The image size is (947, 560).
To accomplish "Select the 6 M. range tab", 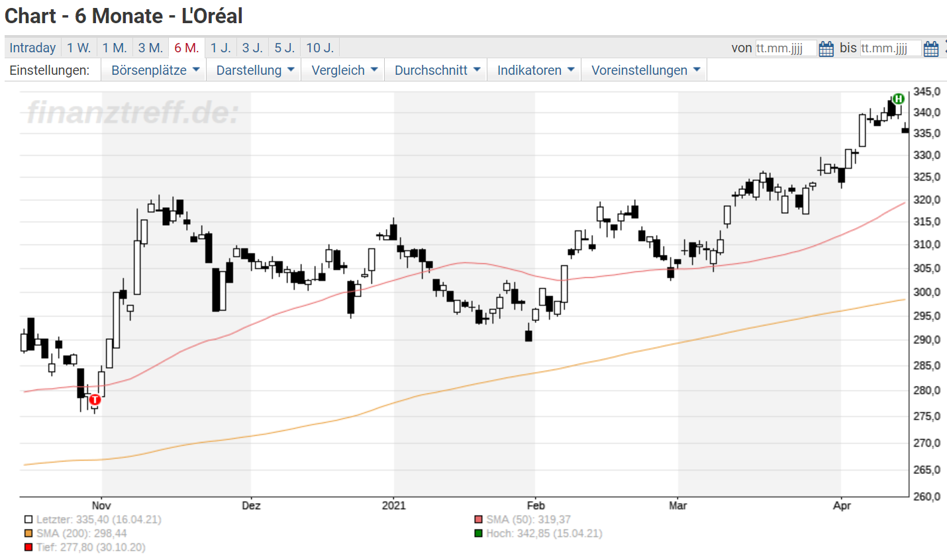I will [x=187, y=48].
